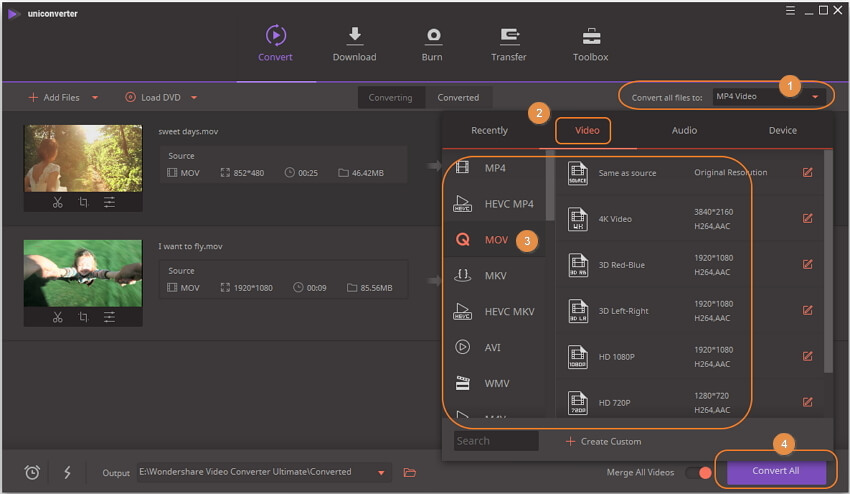Click the sweet days.mov file name
The height and width of the screenshot is (494, 850).
(x=188, y=132)
